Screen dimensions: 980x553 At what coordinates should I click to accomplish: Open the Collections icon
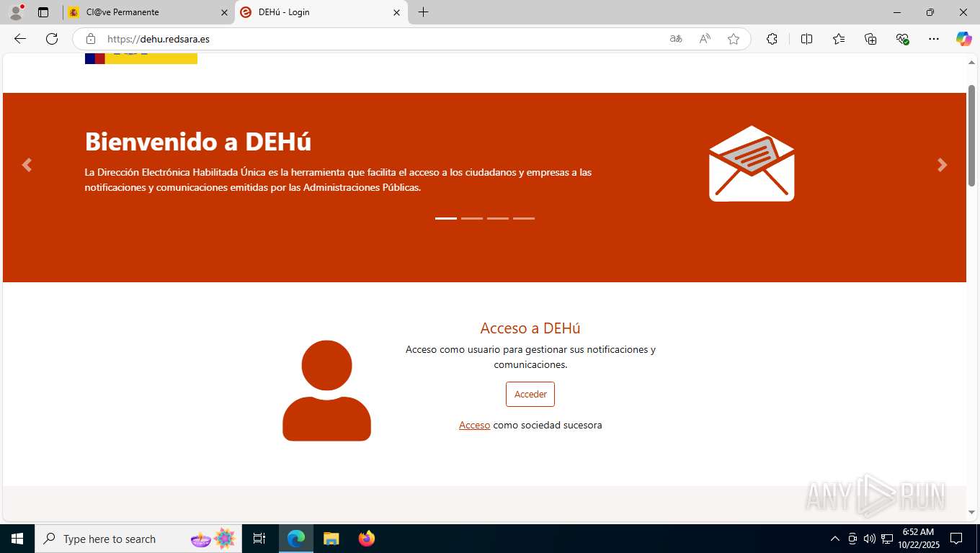coord(870,39)
